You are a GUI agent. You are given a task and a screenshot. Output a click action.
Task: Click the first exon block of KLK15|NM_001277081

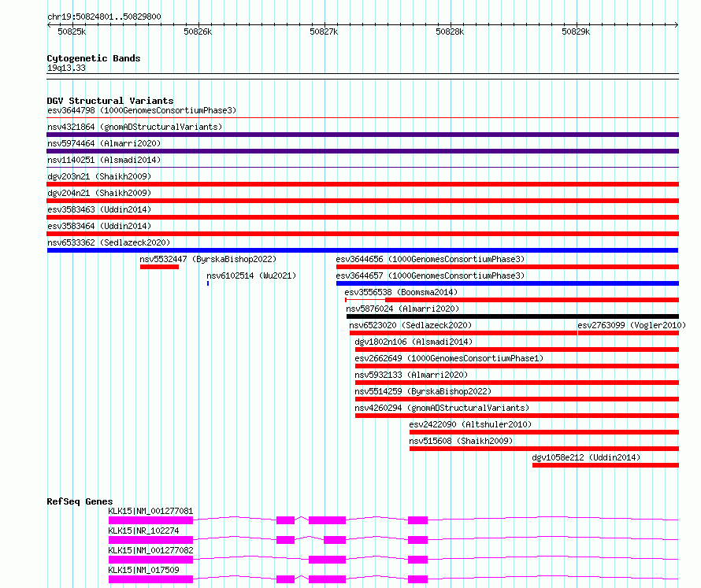click(150, 520)
